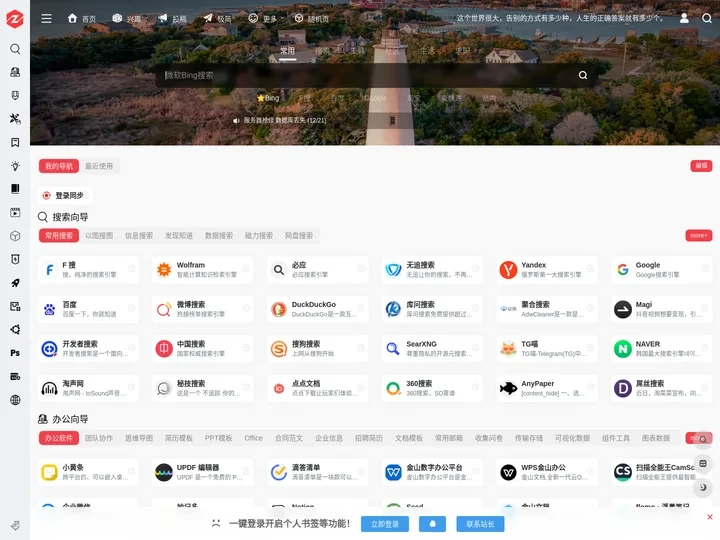Switch to 以图搜图 tab

(99, 236)
